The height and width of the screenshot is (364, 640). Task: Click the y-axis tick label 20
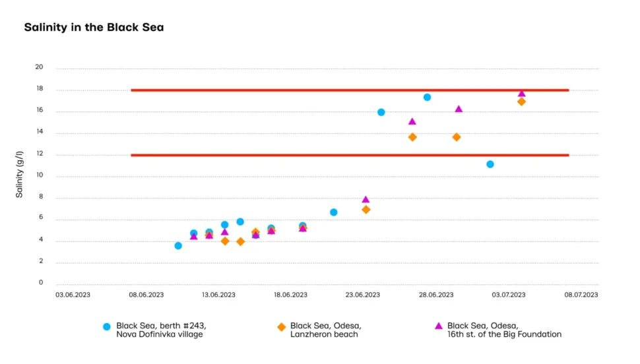(39, 67)
